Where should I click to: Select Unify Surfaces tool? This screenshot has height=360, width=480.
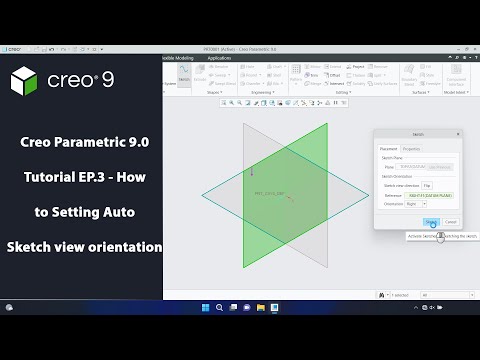[x=383, y=84]
